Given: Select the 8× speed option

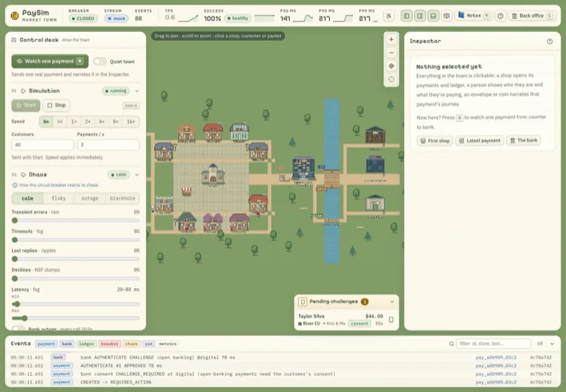Looking at the screenshot, I should click(115, 121).
